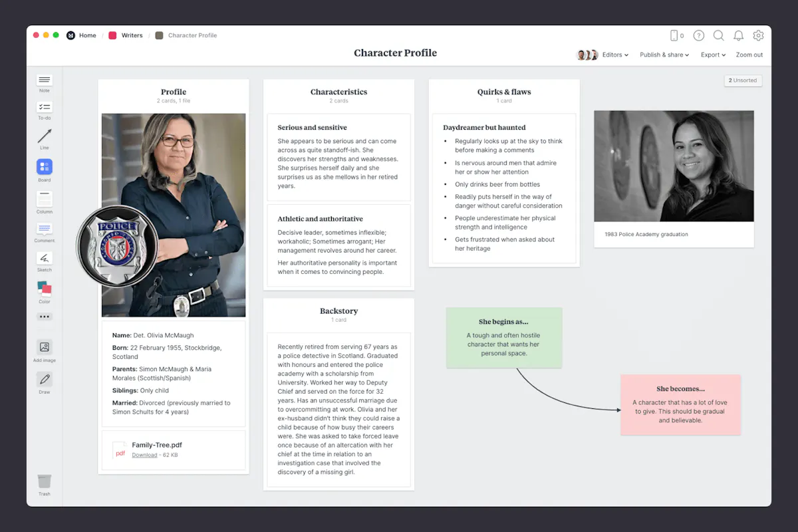Activate the Sketch tool
The height and width of the screenshot is (532, 798).
45,261
